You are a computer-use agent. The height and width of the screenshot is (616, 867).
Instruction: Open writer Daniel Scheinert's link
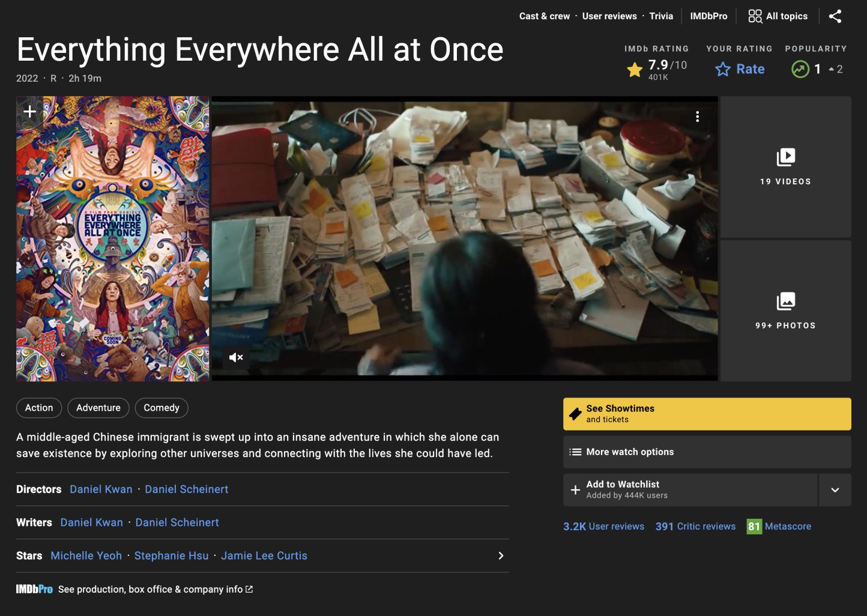click(x=177, y=522)
